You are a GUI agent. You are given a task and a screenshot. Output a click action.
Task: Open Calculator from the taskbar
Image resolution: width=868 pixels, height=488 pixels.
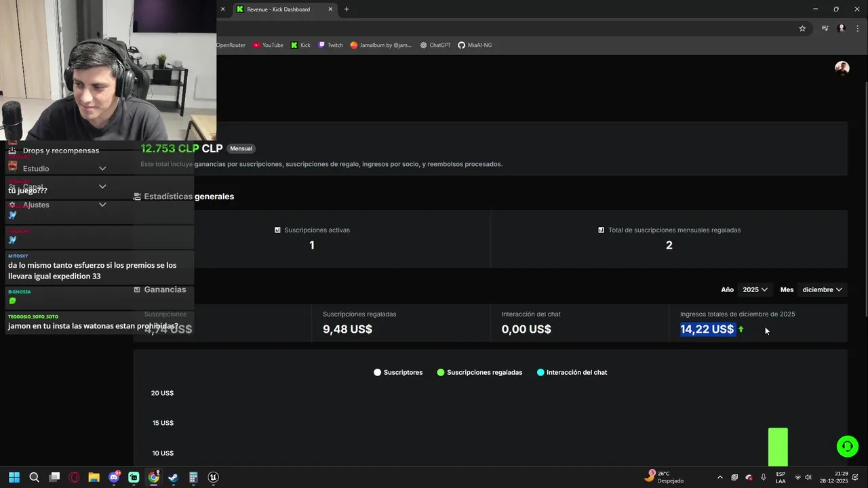193,477
